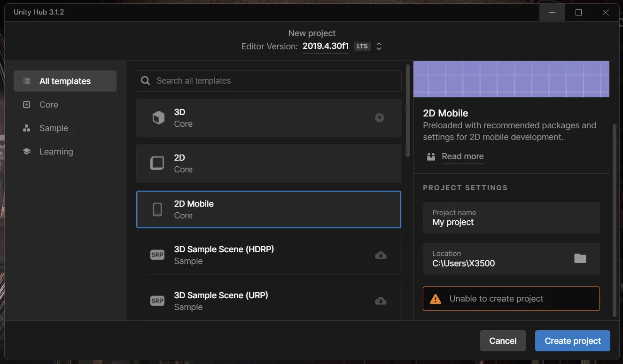The height and width of the screenshot is (364, 623).
Task: Click the book icon beside Read more
Action: pos(431,156)
